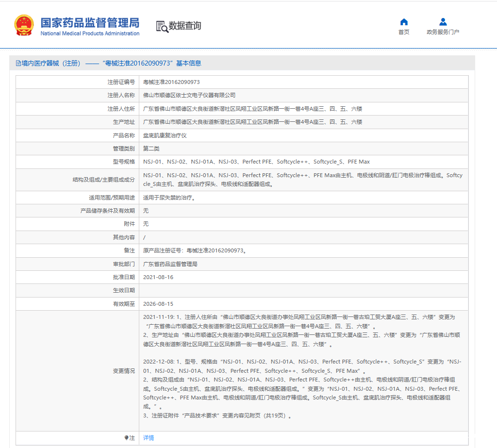Image resolution: width=497 pixels, height=448 pixels.
Task: Open the 详情 link in the bottom row
Action: (x=149, y=438)
